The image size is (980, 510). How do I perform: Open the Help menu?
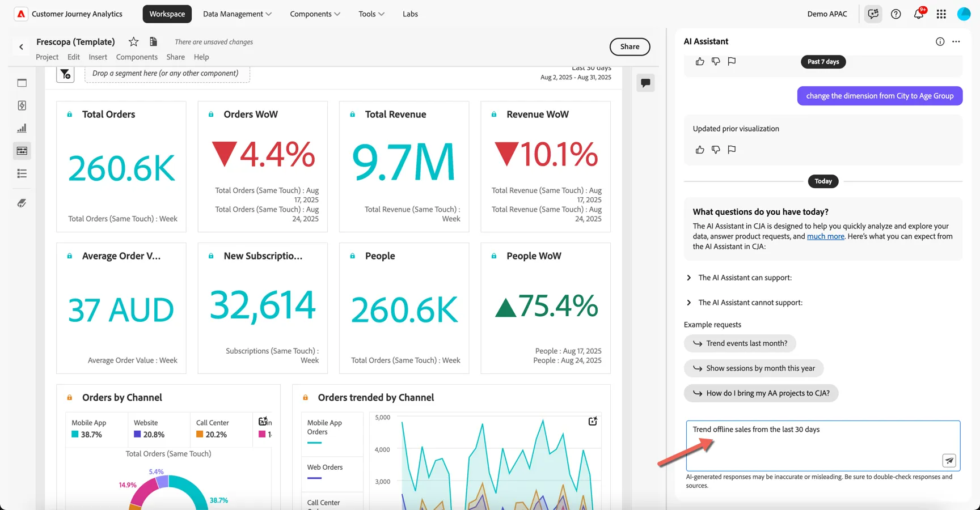201,57
